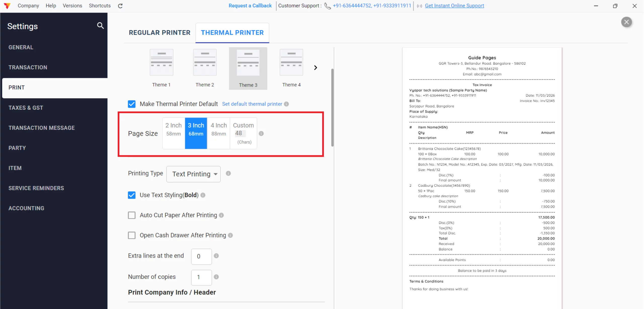Open the Printing Type dropdown
The image size is (644, 309).
(x=193, y=174)
